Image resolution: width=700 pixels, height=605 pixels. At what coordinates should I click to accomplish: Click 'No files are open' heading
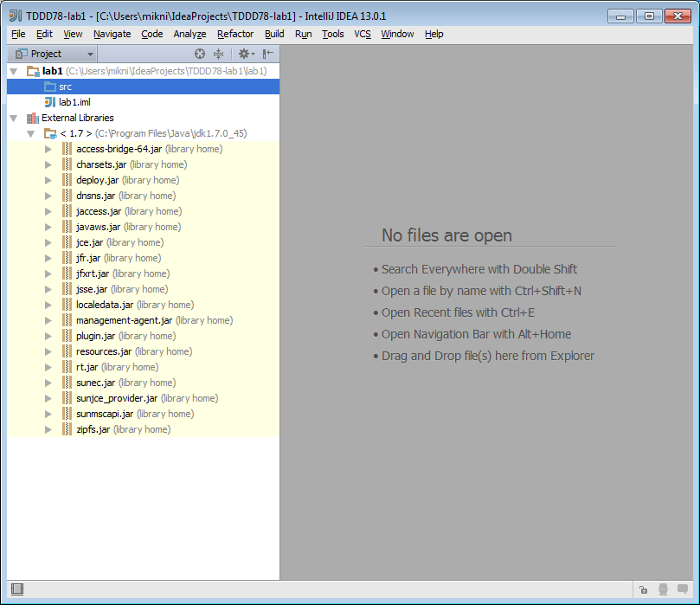pos(446,235)
